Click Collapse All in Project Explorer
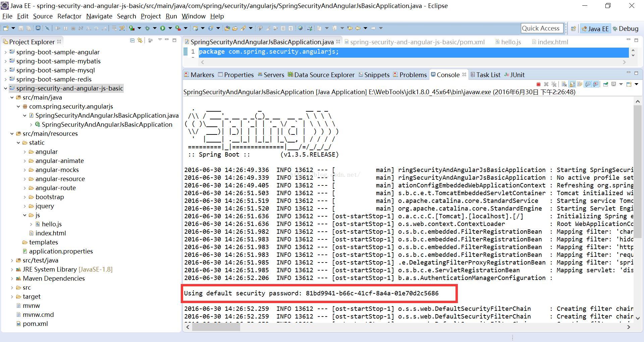 click(132, 40)
